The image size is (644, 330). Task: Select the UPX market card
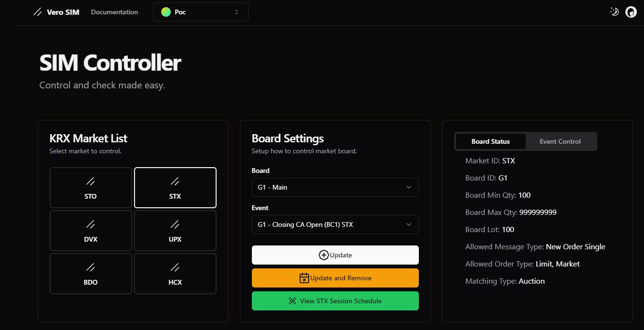coord(175,231)
